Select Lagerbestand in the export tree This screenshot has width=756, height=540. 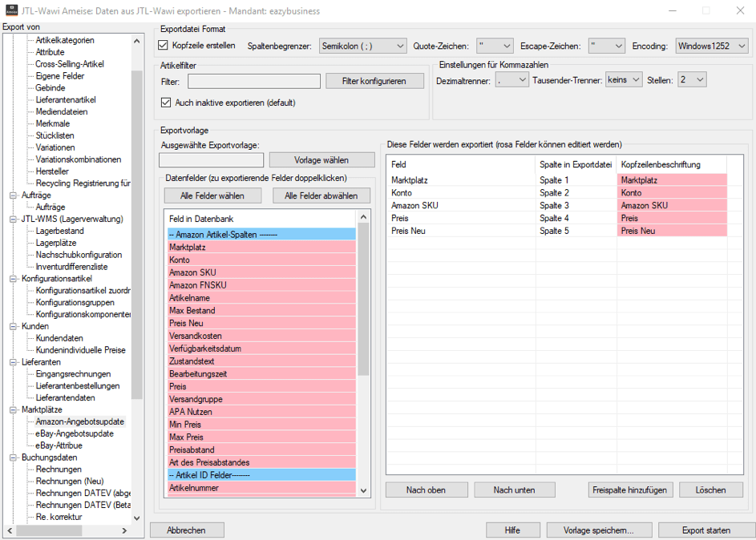60,231
